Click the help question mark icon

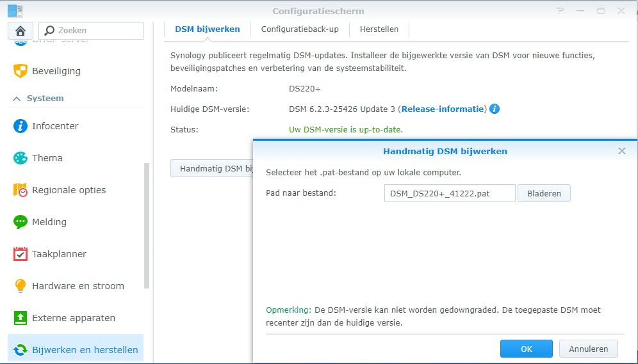click(560, 11)
